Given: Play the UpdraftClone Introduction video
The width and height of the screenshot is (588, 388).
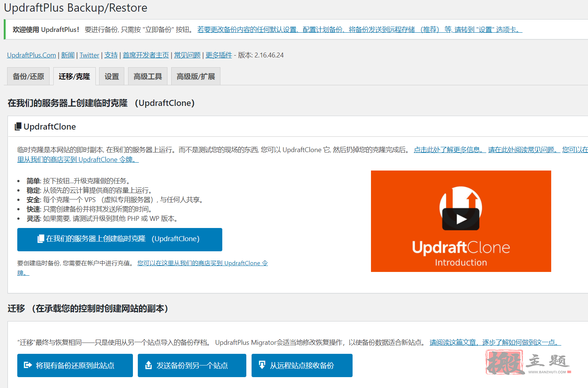Looking at the screenshot, I should tap(461, 219).
